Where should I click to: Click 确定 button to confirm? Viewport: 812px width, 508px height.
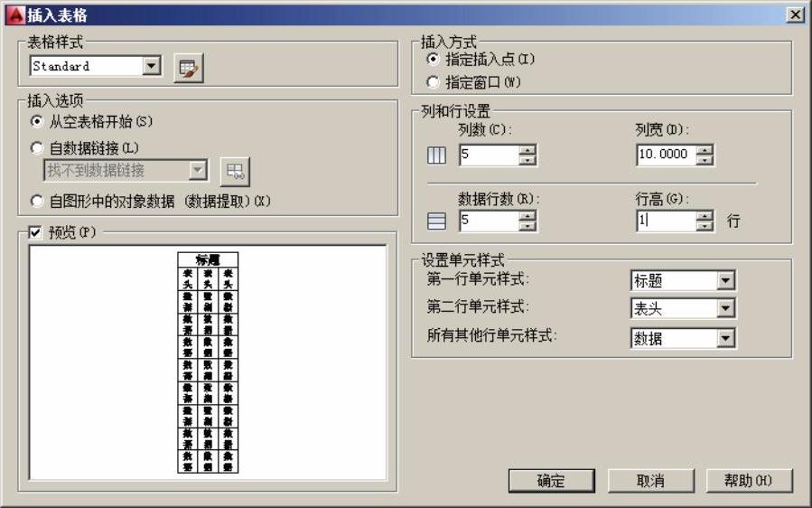[x=553, y=481]
